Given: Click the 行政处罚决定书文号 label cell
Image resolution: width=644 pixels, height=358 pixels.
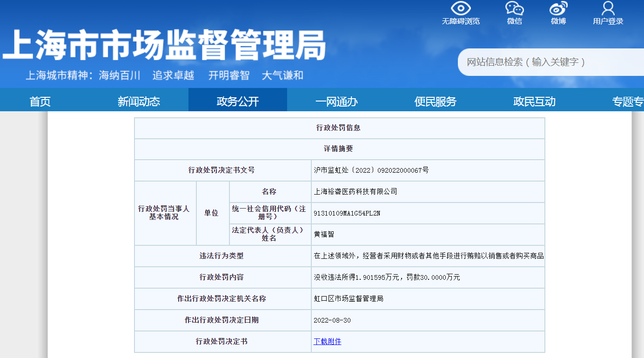Looking at the screenshot, I should pos(223,170).
